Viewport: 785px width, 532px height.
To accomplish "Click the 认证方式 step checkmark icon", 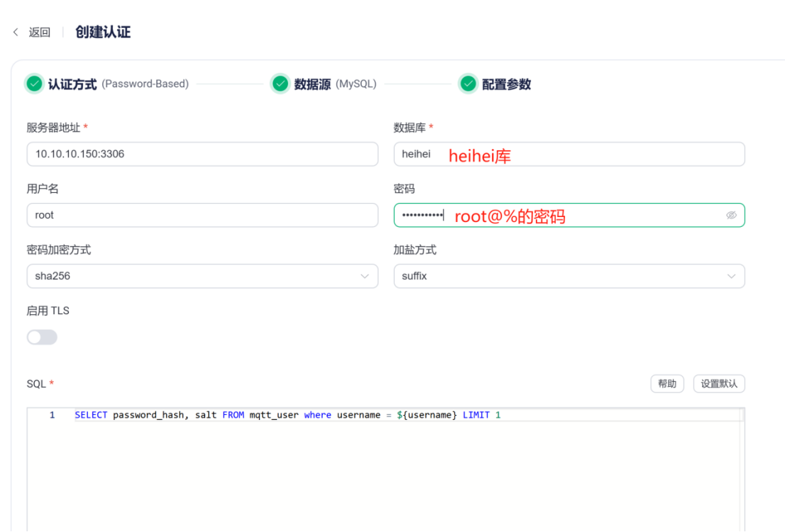I will [35, 84].
